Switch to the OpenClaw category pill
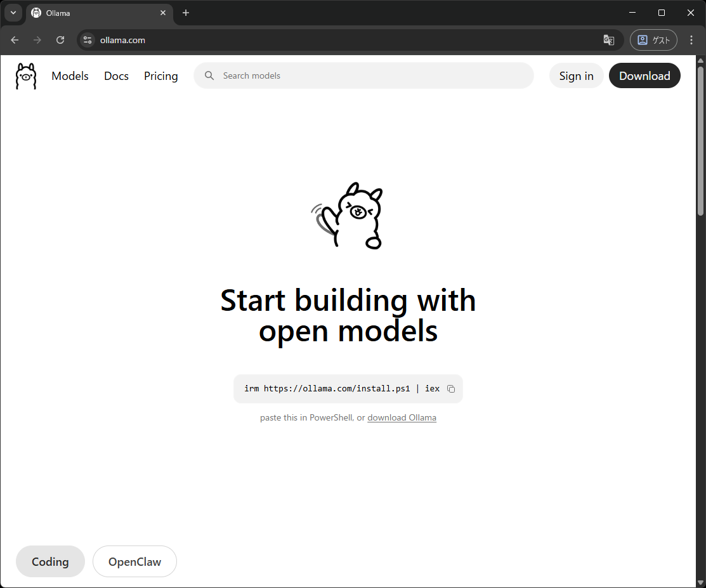Viewport: 706px width, 588px height. pyautogui.click(x=134, y=561)
